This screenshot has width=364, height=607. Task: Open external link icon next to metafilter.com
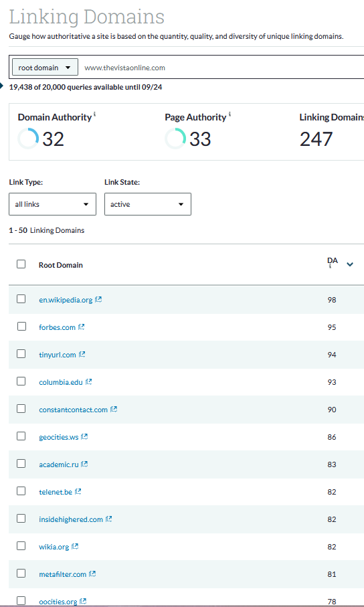tap(92, 574)
